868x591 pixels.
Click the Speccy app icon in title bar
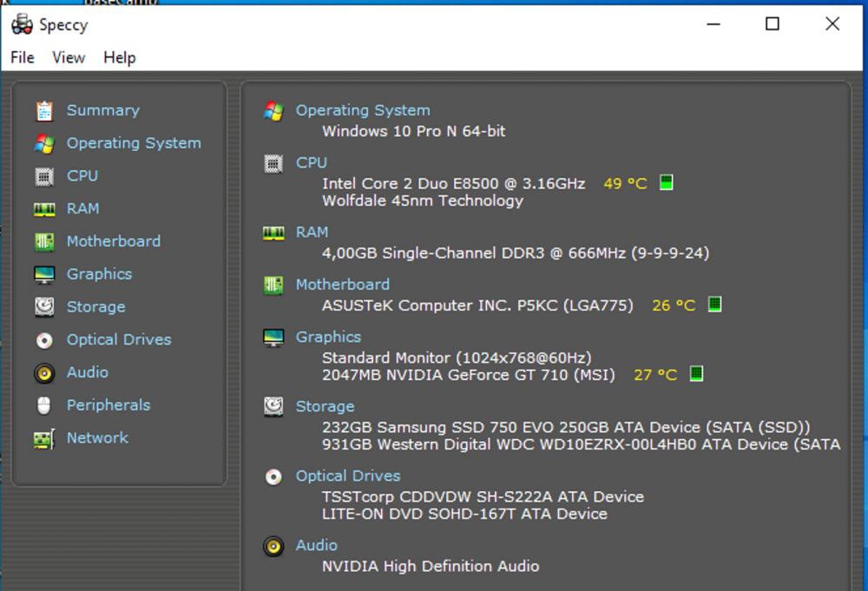(x=22, y=24)
